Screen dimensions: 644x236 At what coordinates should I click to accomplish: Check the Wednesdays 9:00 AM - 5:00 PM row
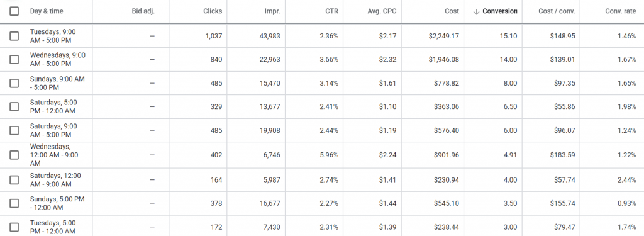[14, 59]
